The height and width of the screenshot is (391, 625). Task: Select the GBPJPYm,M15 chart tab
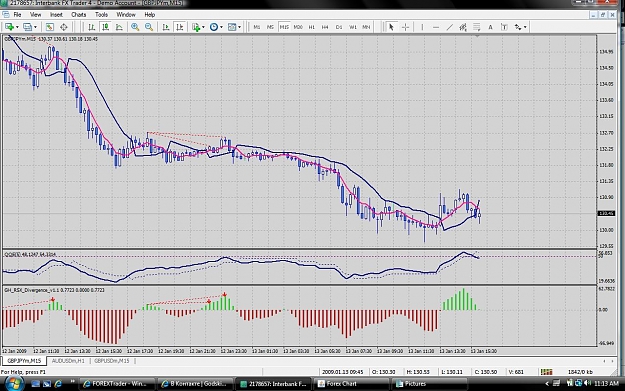24,361
